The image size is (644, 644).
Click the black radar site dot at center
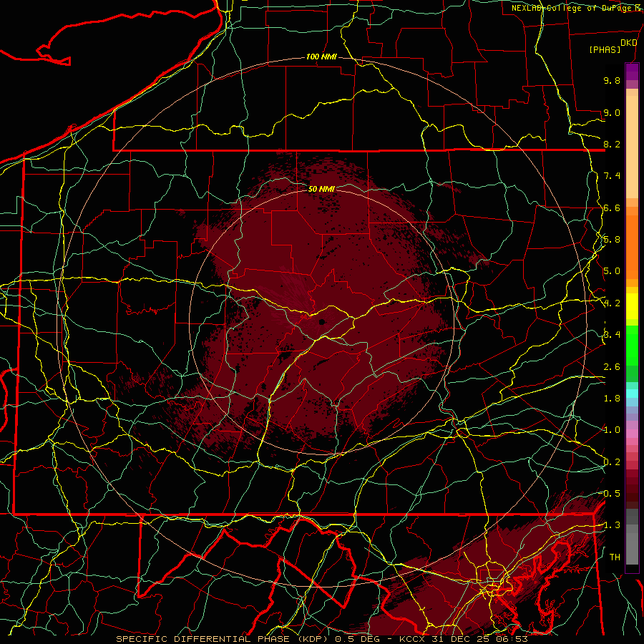coord(321,322)
